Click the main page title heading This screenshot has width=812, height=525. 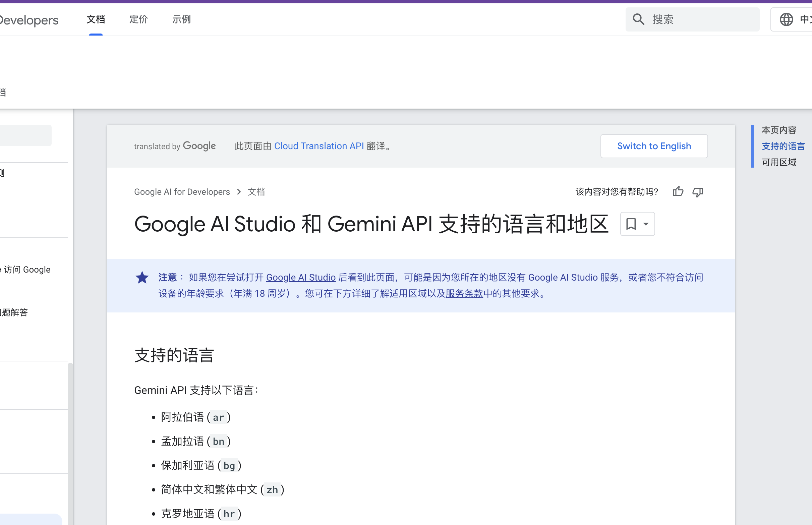371,224
